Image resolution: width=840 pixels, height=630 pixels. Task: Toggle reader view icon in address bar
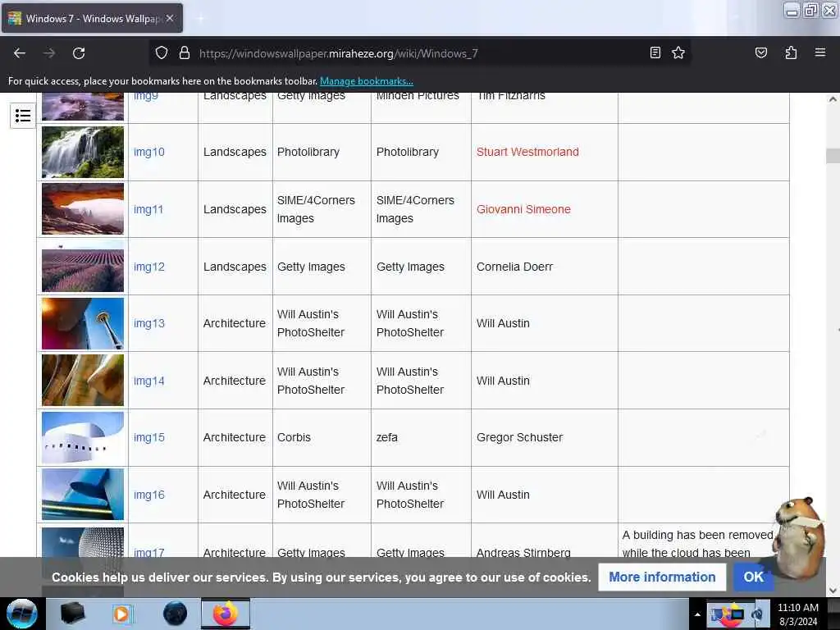[x=655, y=52]
